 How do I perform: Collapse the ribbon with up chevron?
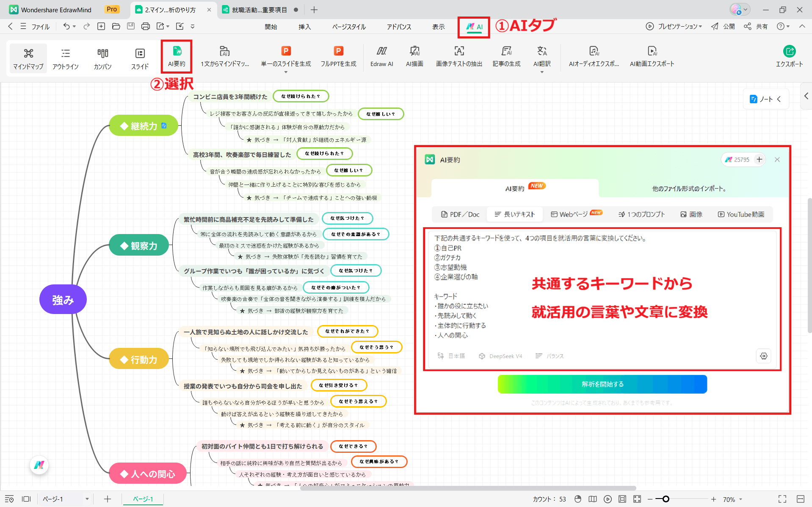(802, 26)
